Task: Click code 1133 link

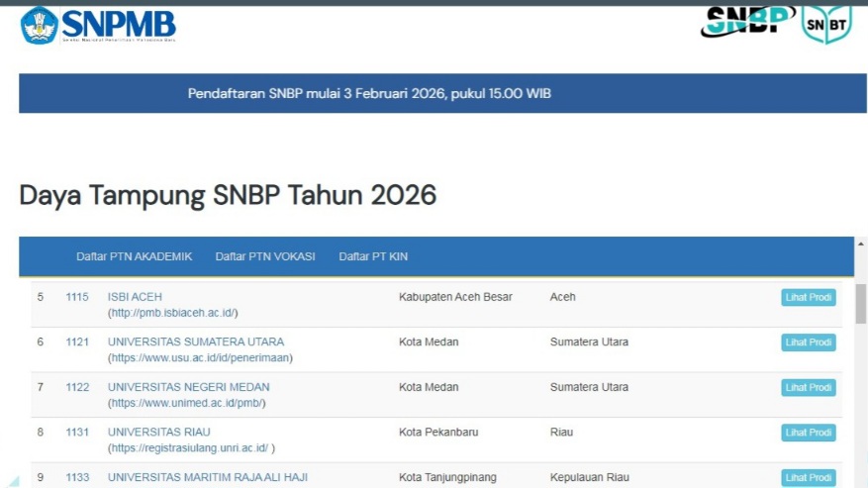Action: (x=77, y=477)
